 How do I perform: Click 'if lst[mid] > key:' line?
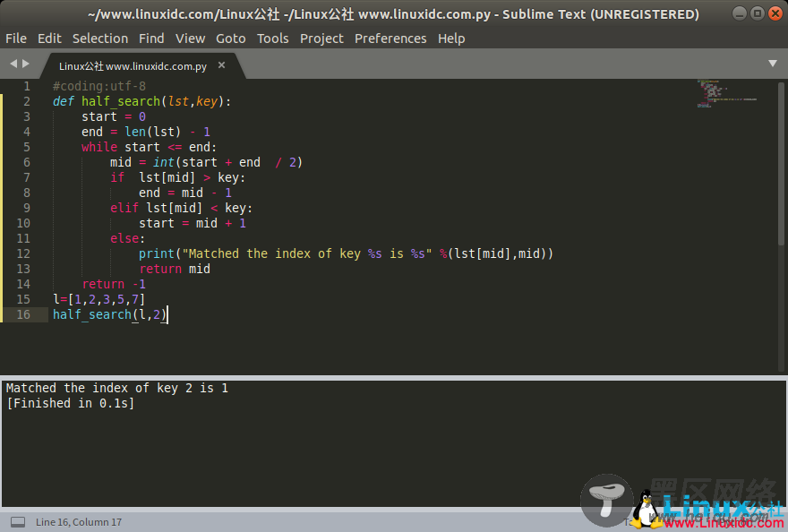(x=177, y=177)
